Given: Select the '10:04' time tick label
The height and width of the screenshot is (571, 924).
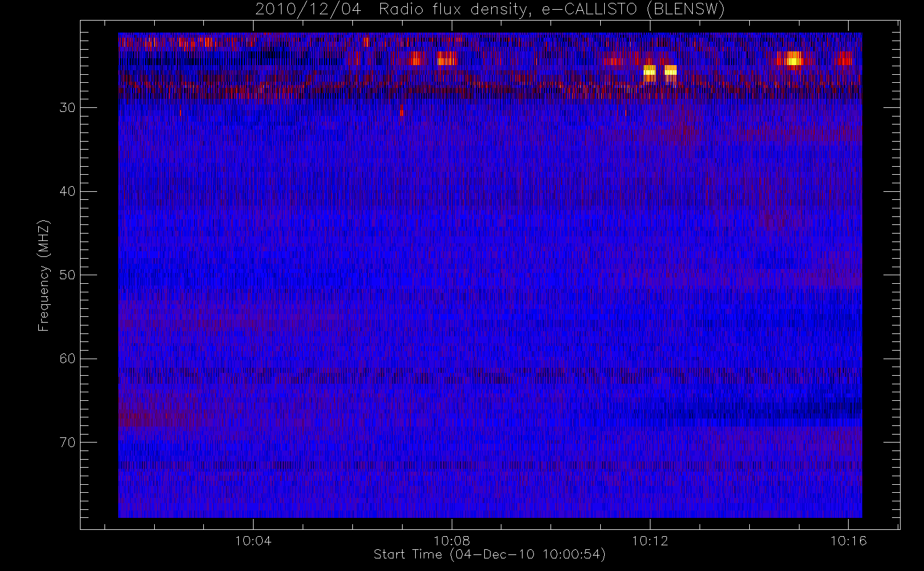Looking at the screenshot, I should tap(253, 541).
